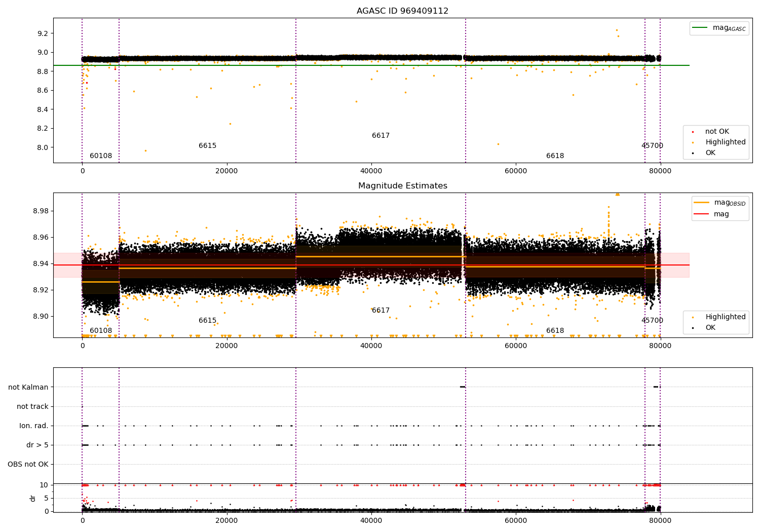This screenshot has width=760, height=532.
Task: Select 'OK' in the Magnitude Estimates lower legend
Action: (x=710, y=328)
